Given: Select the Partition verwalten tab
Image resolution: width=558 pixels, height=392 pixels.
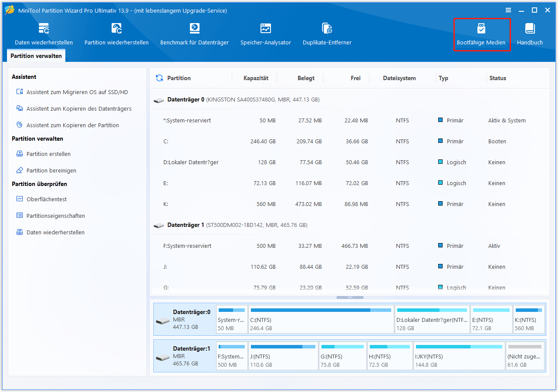Looking at the screenshot, I should [36, 56].
